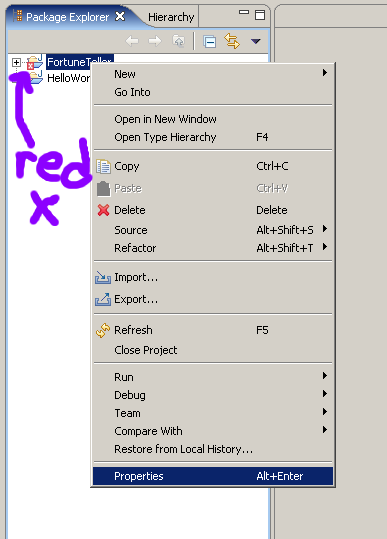Click the Up (go up one level) icon
387x539 pixels.
pyautogui.click(x=178, y=41)
